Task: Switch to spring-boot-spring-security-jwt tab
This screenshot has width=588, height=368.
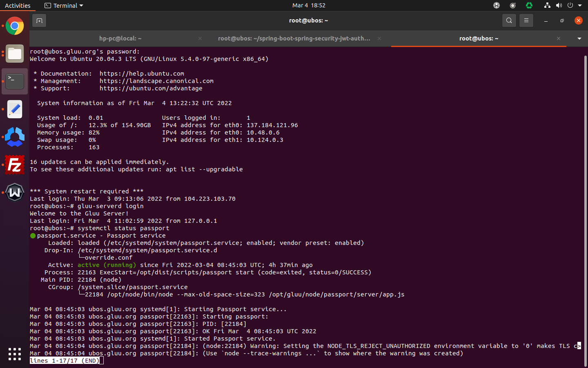Action: click(x=294, y=38)
